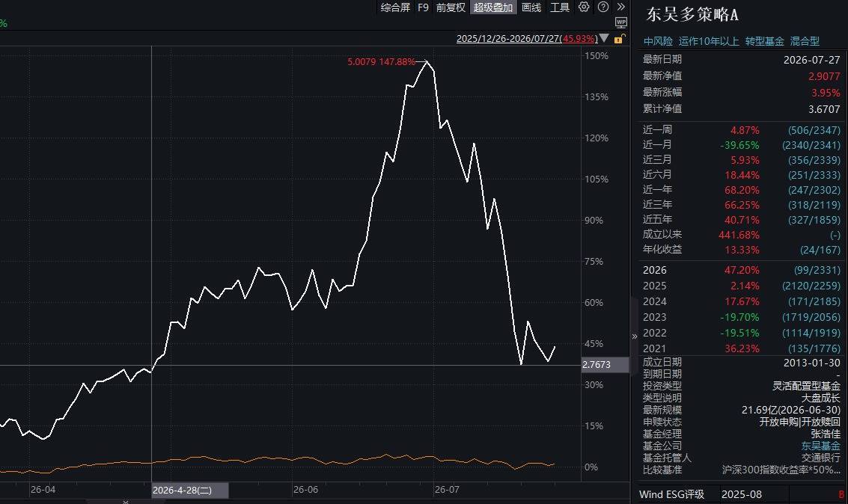Viewport: 848px width, 504px height.
Task: Open the help question mark icon
Action: [x=603, y=7]
